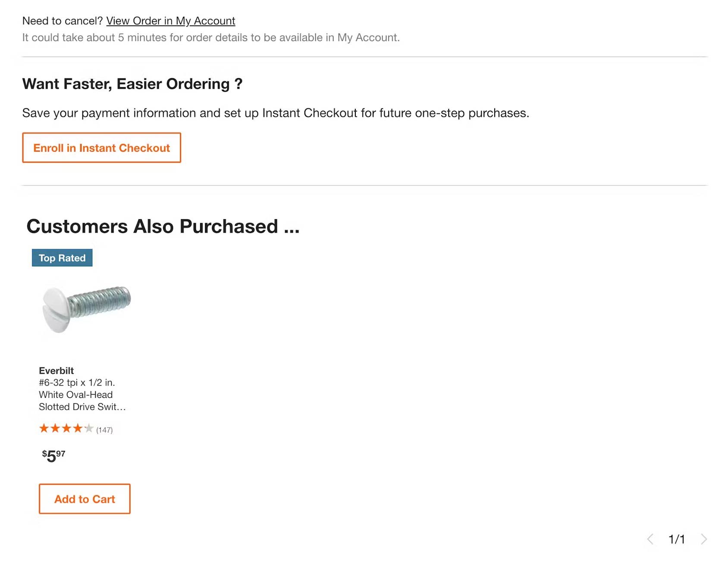
Task: Open "View Order in My Account" link
Action: [x=171, y=20]
